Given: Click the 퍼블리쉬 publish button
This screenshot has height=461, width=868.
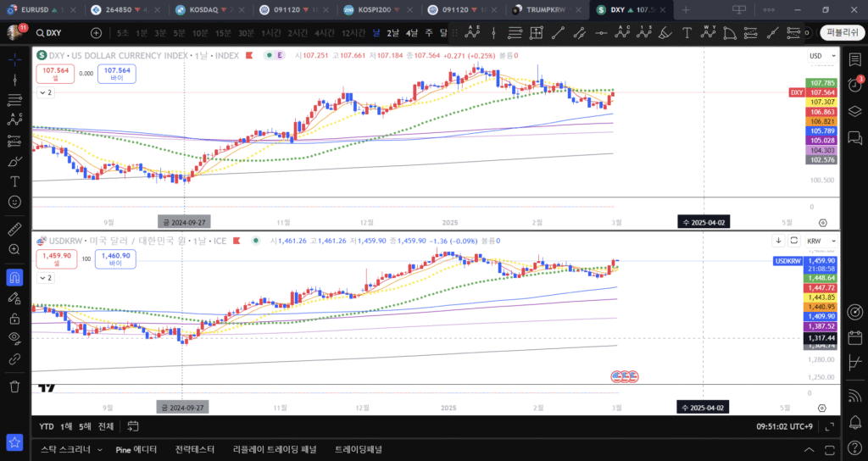Looking at the screenshot, I should tap(843, 33).
